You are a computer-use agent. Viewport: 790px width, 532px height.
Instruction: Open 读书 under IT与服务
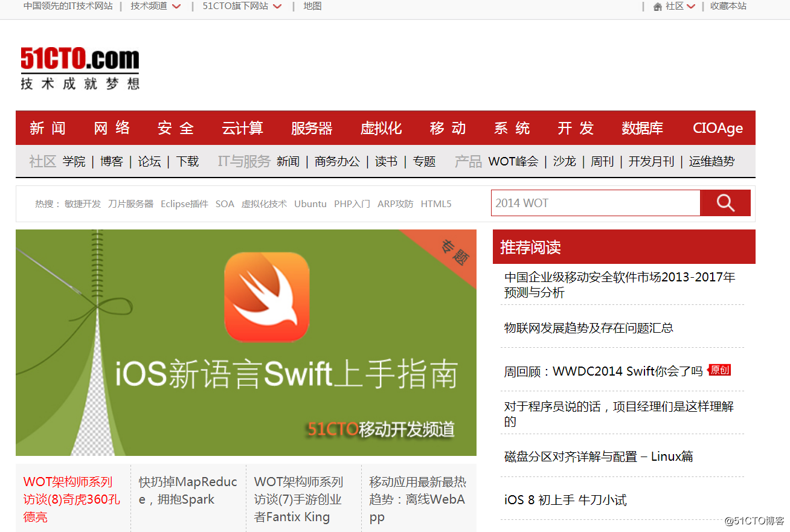click(386, 161)
